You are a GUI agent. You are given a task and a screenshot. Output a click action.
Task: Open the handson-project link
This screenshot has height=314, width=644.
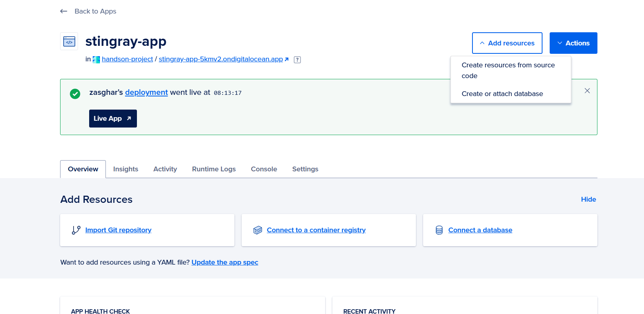pyautogui.click(x=127, y=59)
